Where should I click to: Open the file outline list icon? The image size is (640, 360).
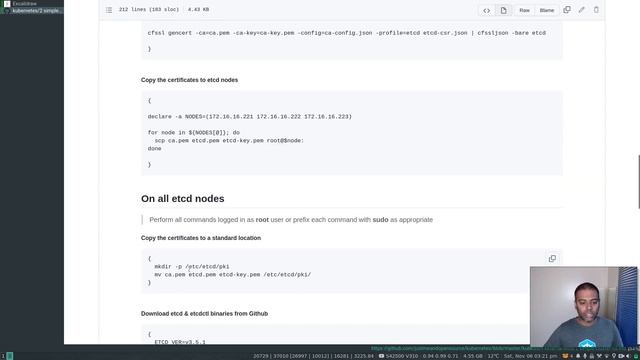(x=109, y=10)
